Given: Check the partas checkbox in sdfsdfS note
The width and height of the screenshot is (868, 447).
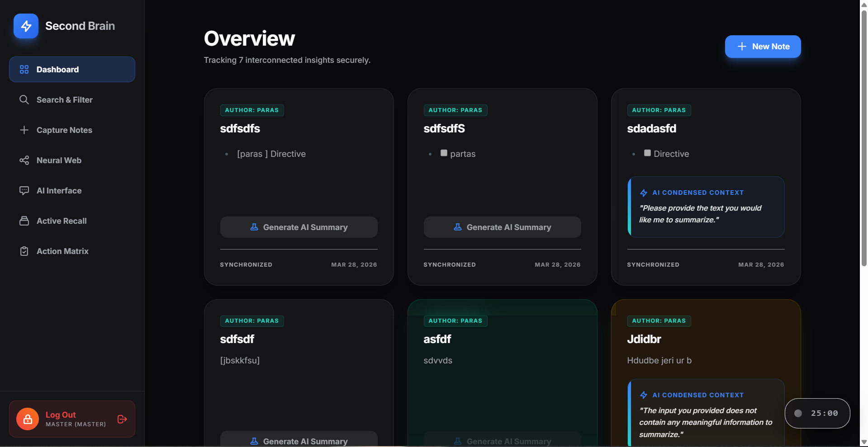Looking at the screenshot, I should pyautogui.click(x=444, y=153).
